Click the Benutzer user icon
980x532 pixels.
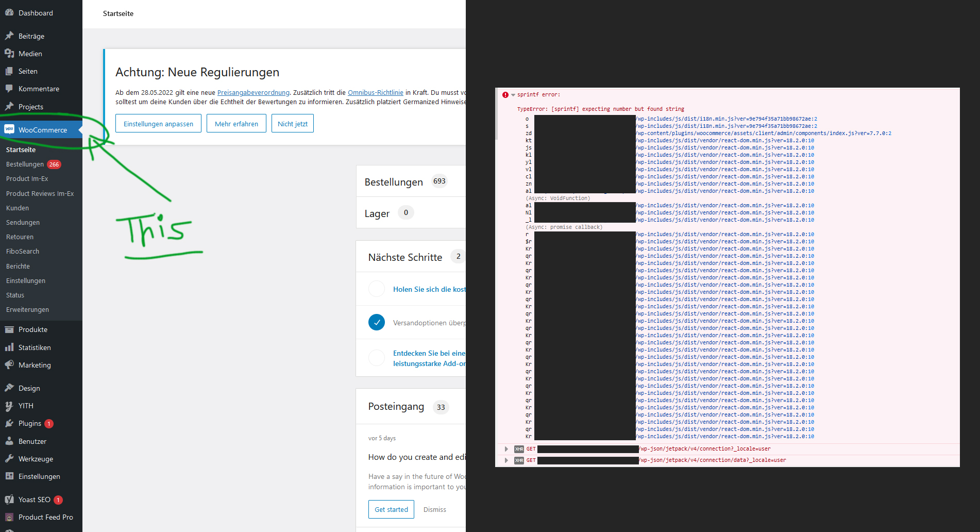click(9, 441)
